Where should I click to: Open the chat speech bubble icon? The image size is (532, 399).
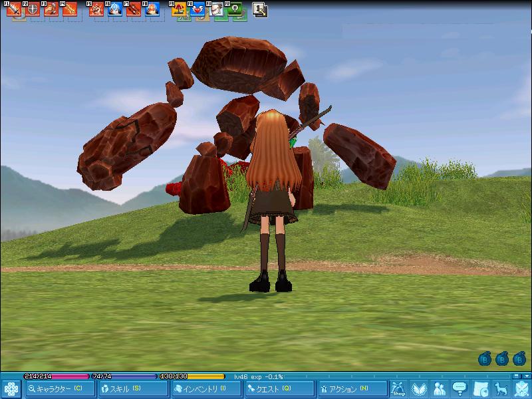point(460,388)
